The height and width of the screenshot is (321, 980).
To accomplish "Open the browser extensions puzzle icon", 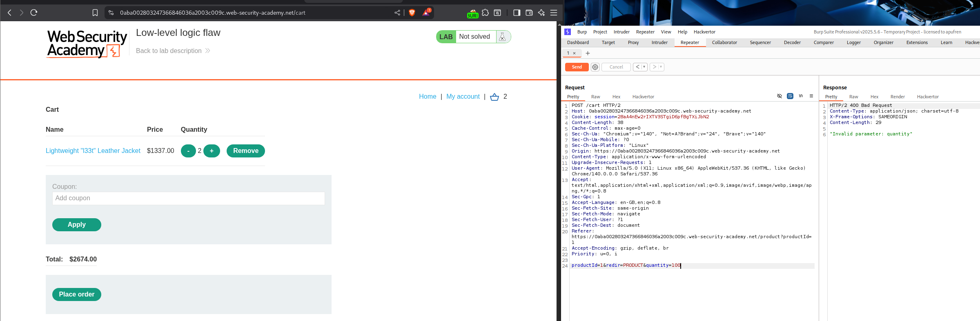I will pos(485,13).
